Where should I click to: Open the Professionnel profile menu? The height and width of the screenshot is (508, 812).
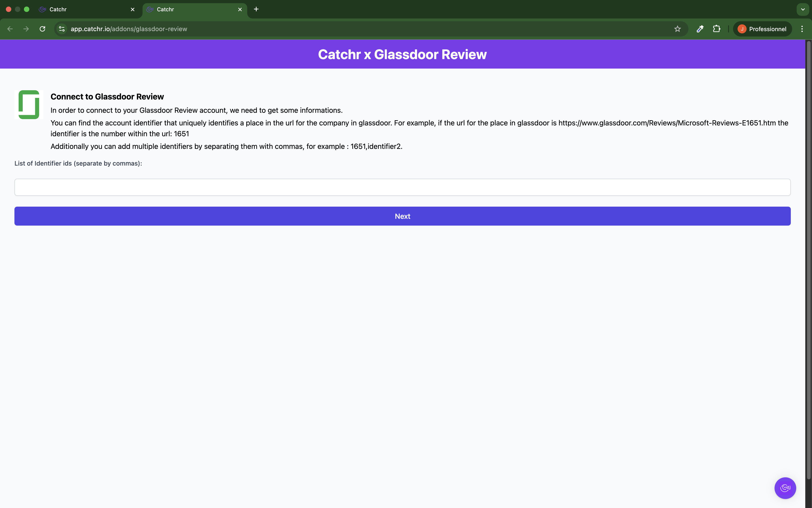coord(762,29)
